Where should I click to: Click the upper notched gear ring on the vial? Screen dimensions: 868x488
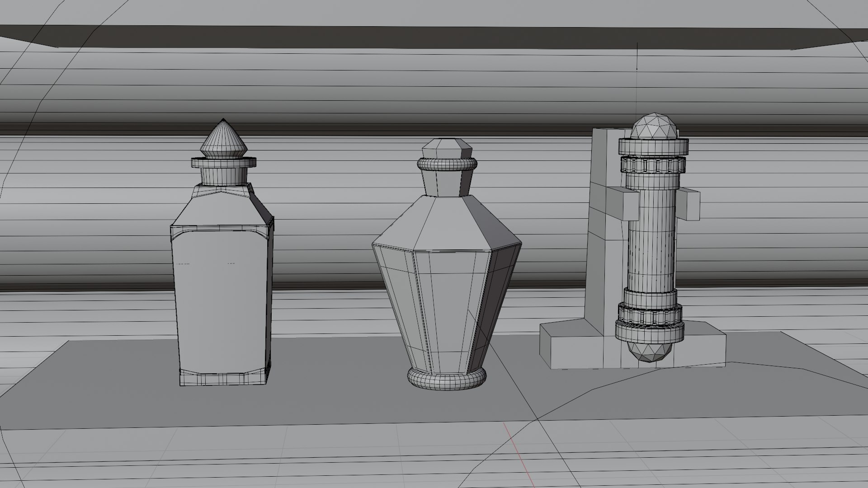[x=654, y=164]
